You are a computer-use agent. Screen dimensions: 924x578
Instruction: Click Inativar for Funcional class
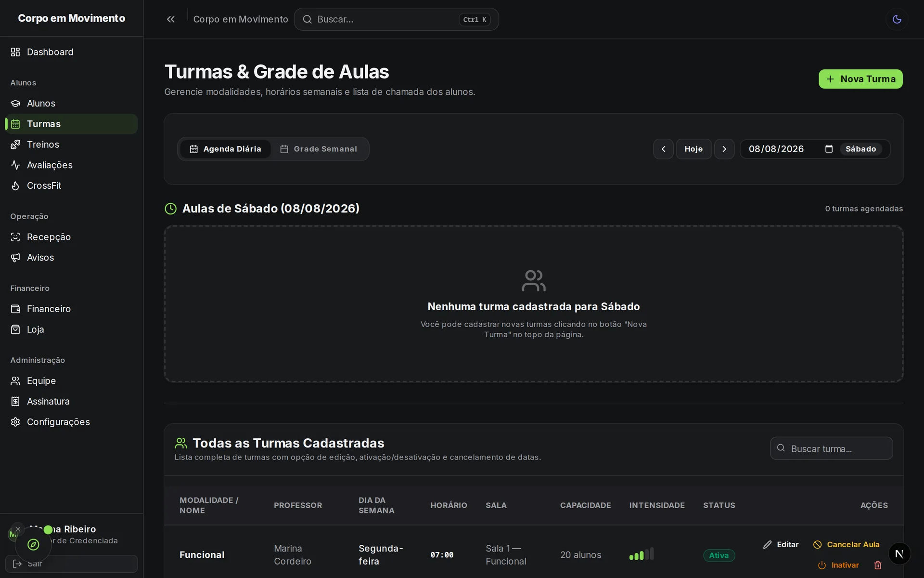838,565
